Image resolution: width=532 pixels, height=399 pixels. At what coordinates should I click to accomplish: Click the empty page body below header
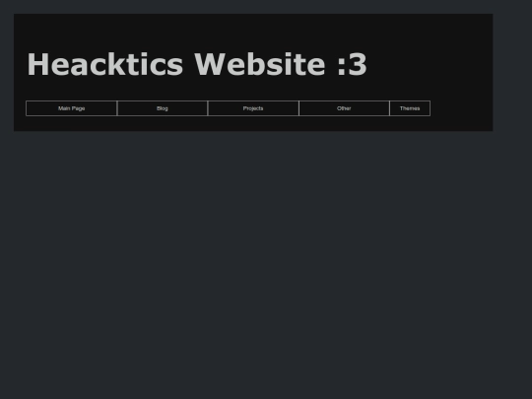click(266, 265)
